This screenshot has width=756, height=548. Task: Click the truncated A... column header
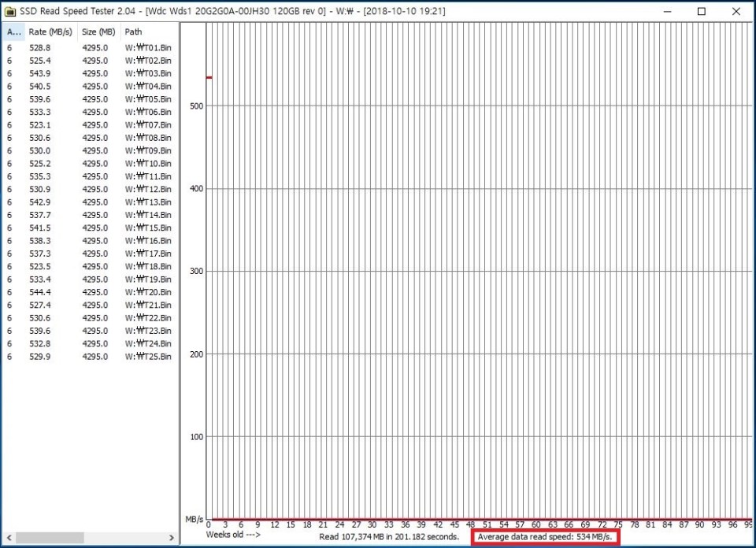point(13,31)
